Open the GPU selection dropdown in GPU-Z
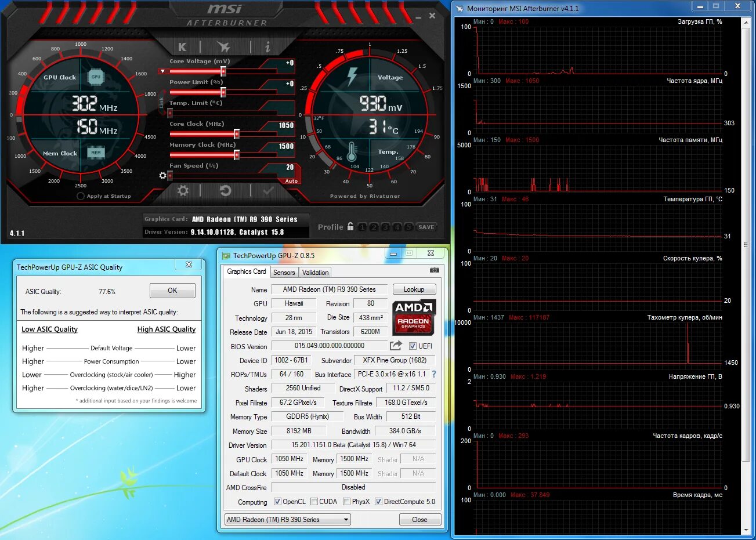756x540 pixels. [x=288, y=520]
